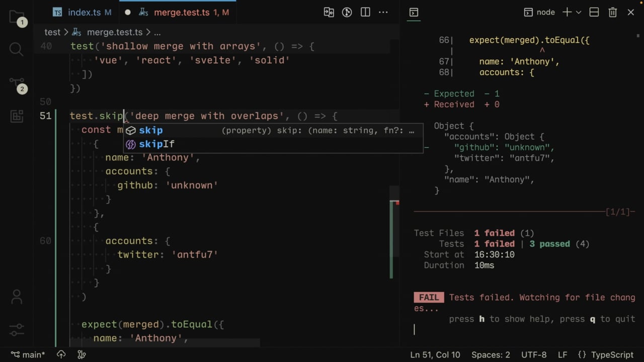This screenshot has width=644, height=362.
Task: Click the FAIL badge in terminal
Action: (x=429, y=297)
